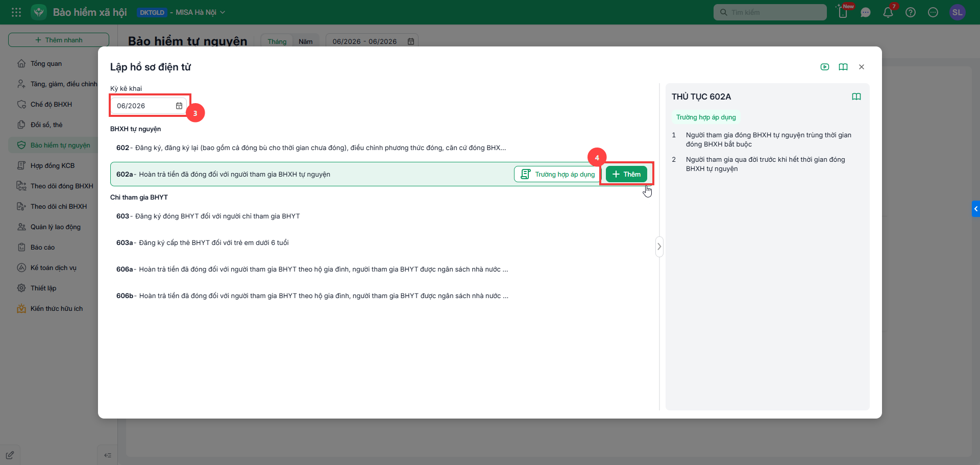The width and height of the screenshot is (980, 465).
Task: Click the Trường hợp áp dụng button for 602a
Action: click(x=557, y=174)
